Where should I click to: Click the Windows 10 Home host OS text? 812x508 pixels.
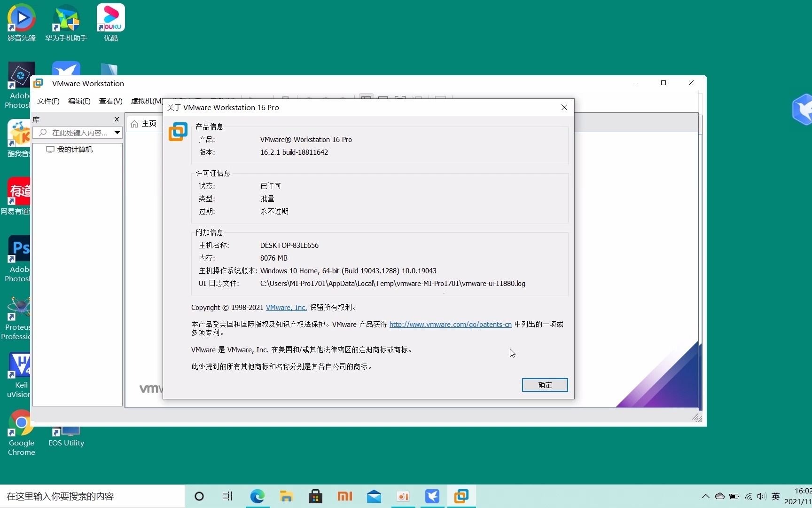(348, 271)
